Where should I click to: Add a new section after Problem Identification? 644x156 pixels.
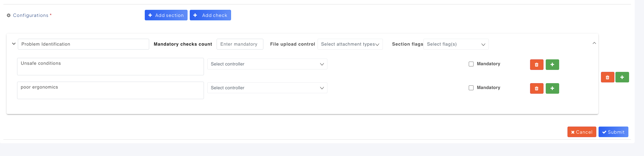pyautogui.click(x=622, y=77)
